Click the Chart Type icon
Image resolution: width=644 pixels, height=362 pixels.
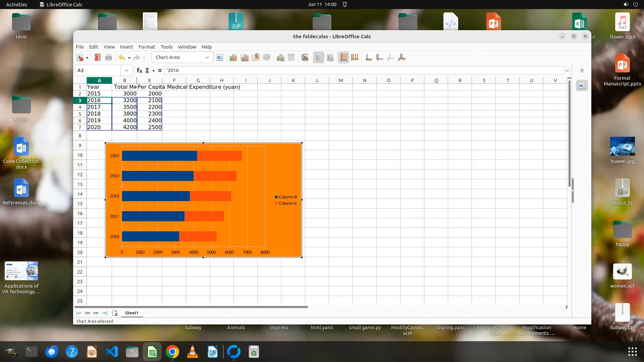pyautogui.click(x=233, y=58)
